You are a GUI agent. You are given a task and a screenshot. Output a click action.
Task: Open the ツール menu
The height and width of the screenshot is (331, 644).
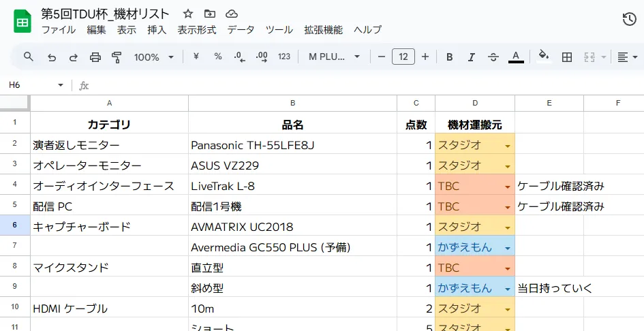[279, 29]
